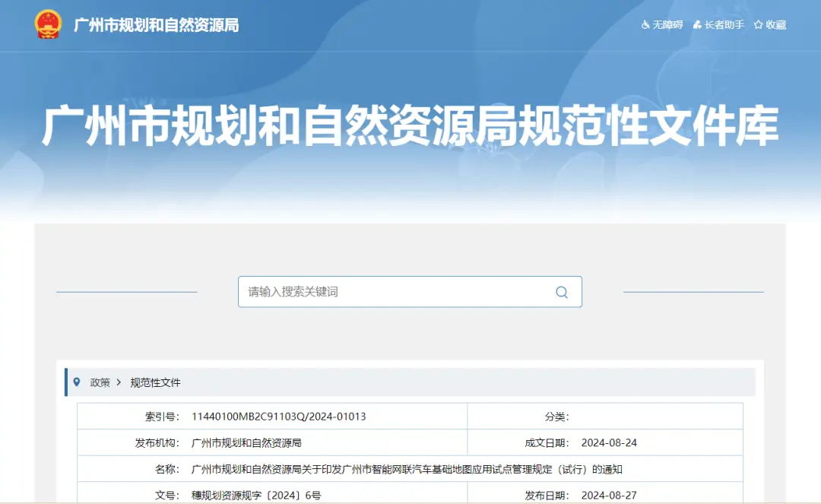The height and width of the screenshot is (504, 821).
Task: Click the 索引号 field label
Action: (x=161, y=417)
